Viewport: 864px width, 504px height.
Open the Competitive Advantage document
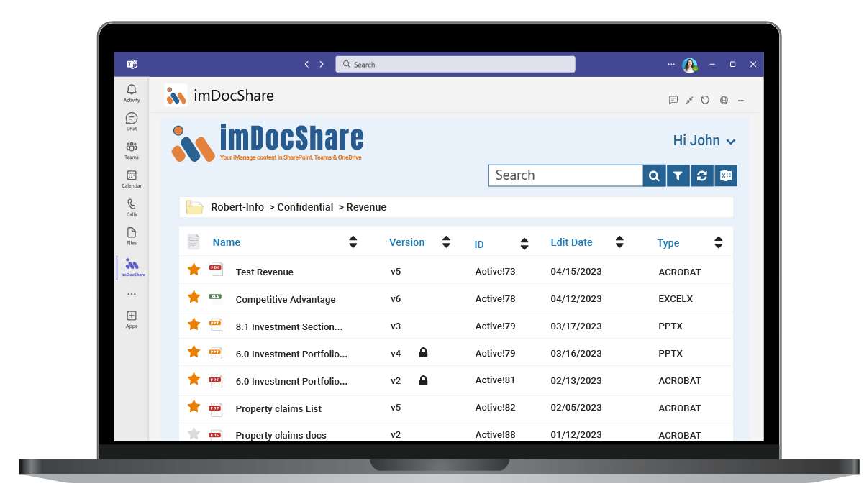coord(286,299)
